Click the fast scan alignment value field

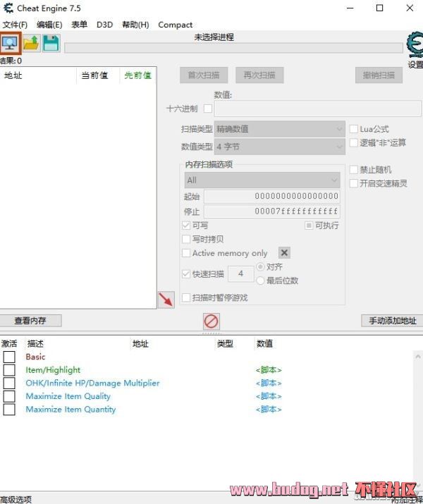(x=240, y=273)
